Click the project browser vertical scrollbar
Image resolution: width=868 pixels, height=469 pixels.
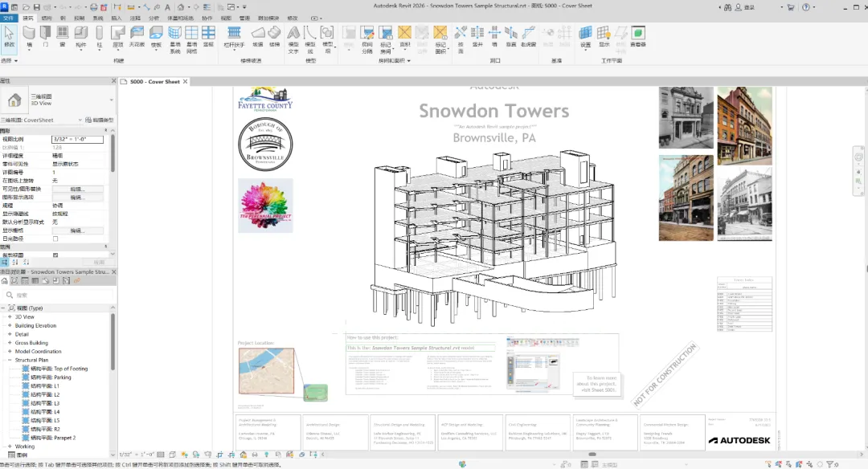coord(113,343)
